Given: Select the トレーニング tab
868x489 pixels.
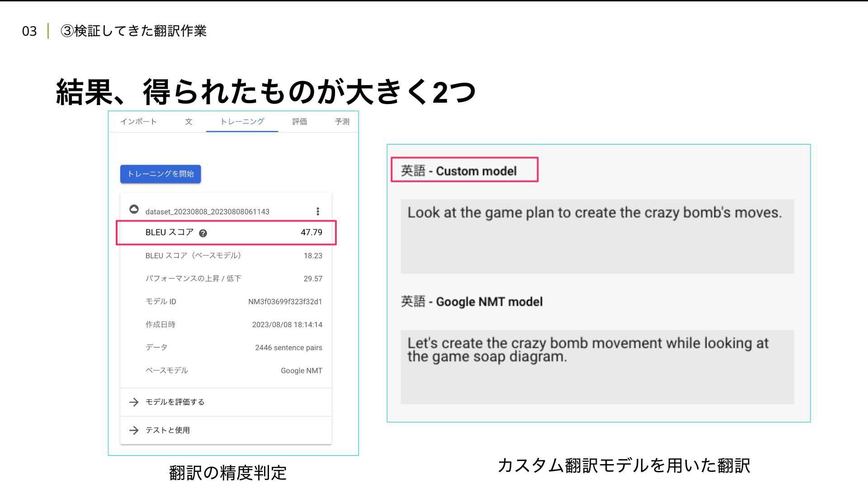Looking at the screenshot, I should (242, 122).
